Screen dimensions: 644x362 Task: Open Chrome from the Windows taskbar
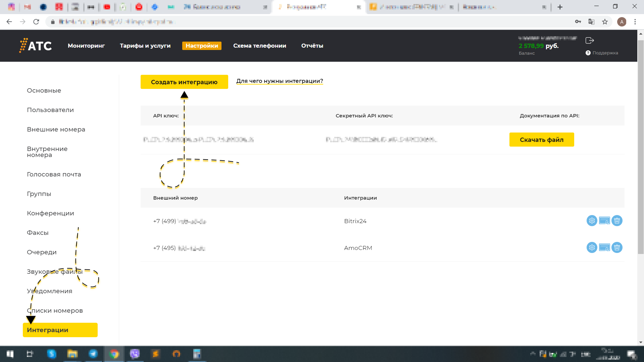pos(114,354)
